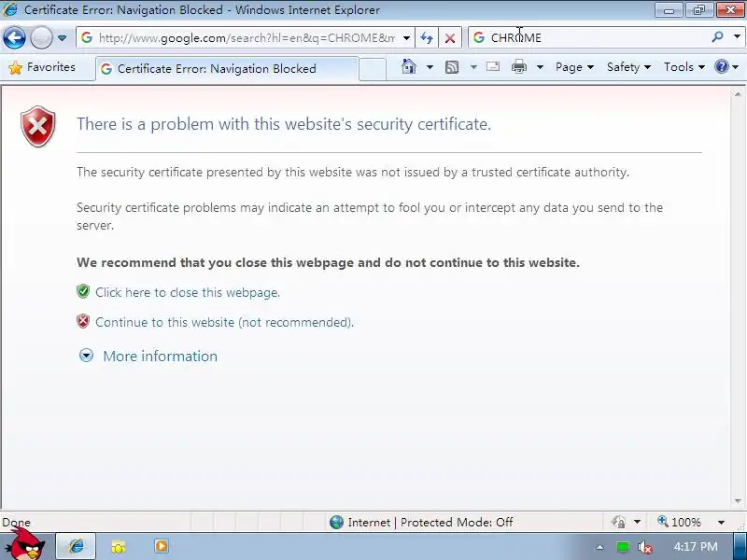Expand the address bar autocomplete dropdown

[406, 37]
